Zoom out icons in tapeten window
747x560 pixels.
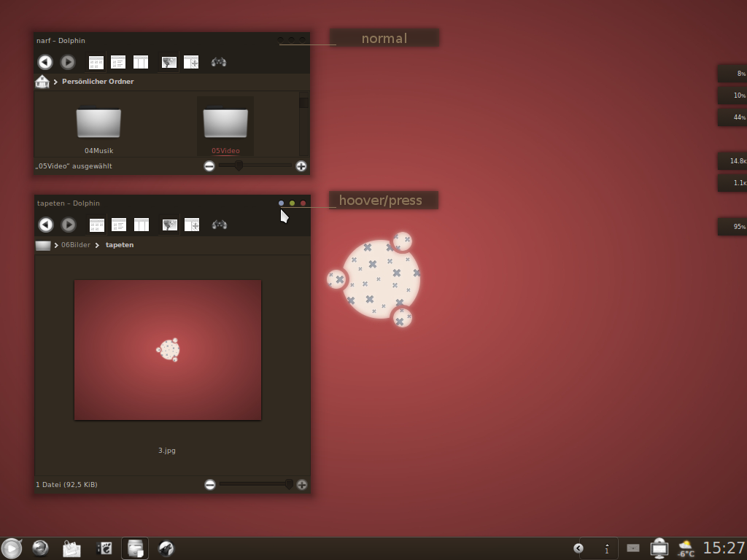[x=209, y=485]
